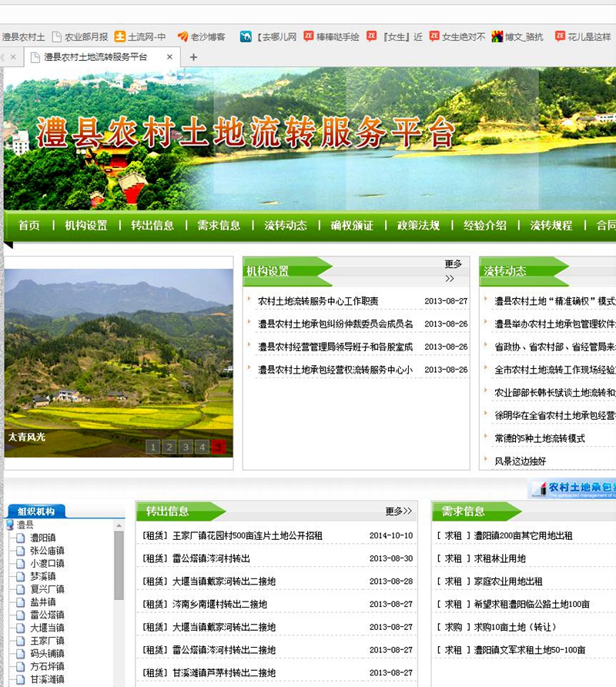
Task: Open the 去哪儿网 camel bookmark icon
Action: tap(246, 36)
